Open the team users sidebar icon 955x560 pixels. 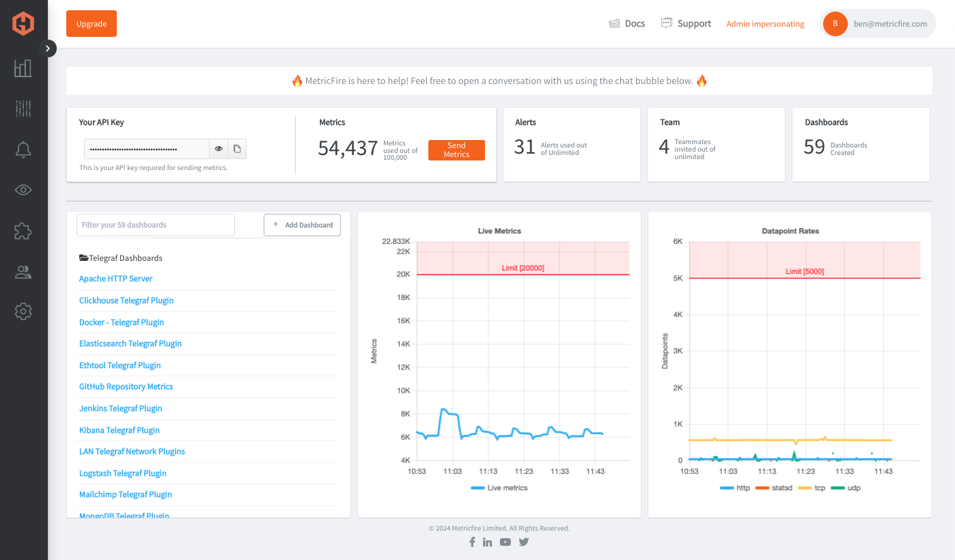[x=23, y=272]
